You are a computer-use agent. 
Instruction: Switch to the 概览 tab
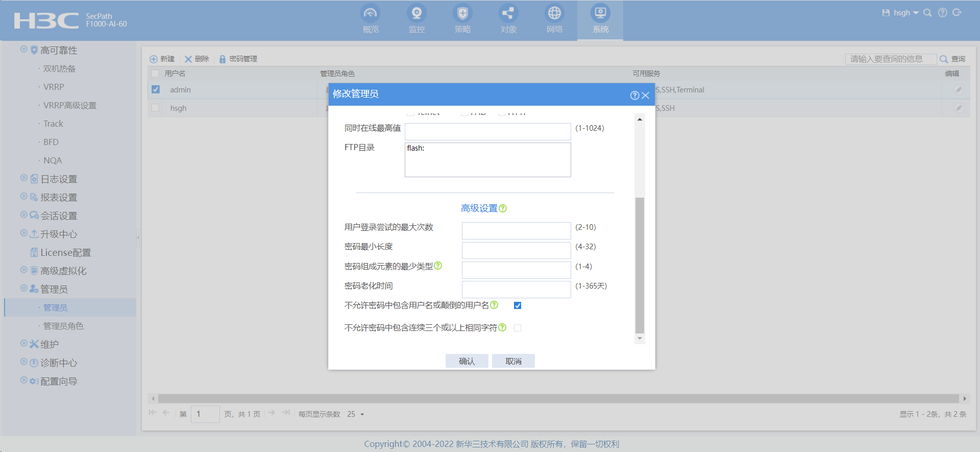pyautogui.click(x=371, y=19)
